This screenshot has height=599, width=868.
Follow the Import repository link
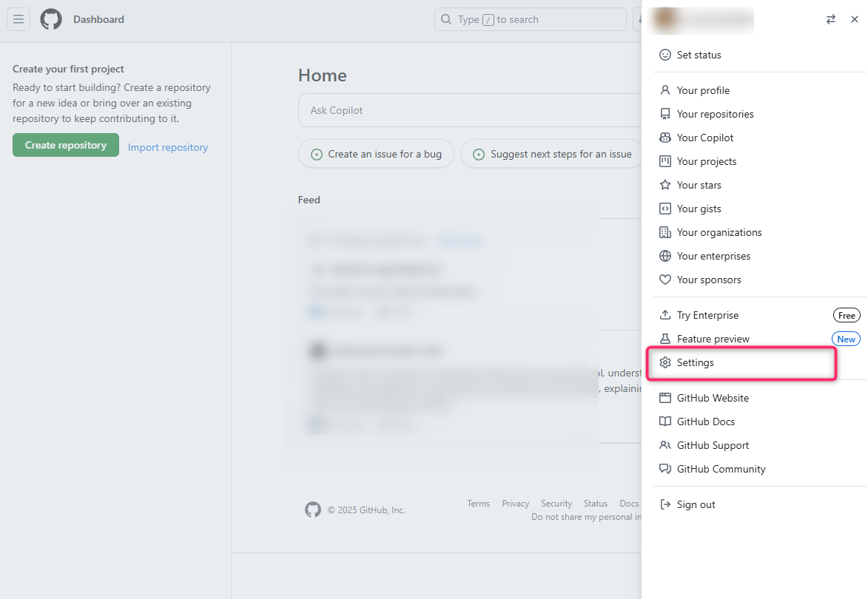click(168, 147)
